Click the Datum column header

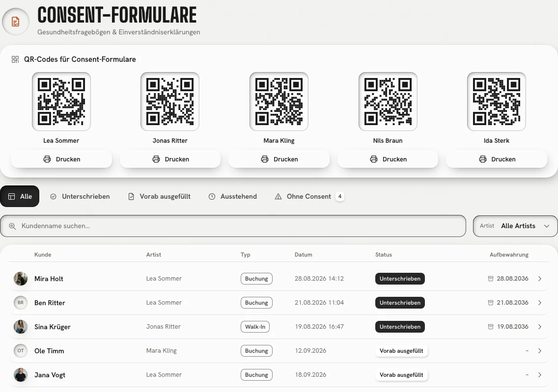[x=304, y=255]
